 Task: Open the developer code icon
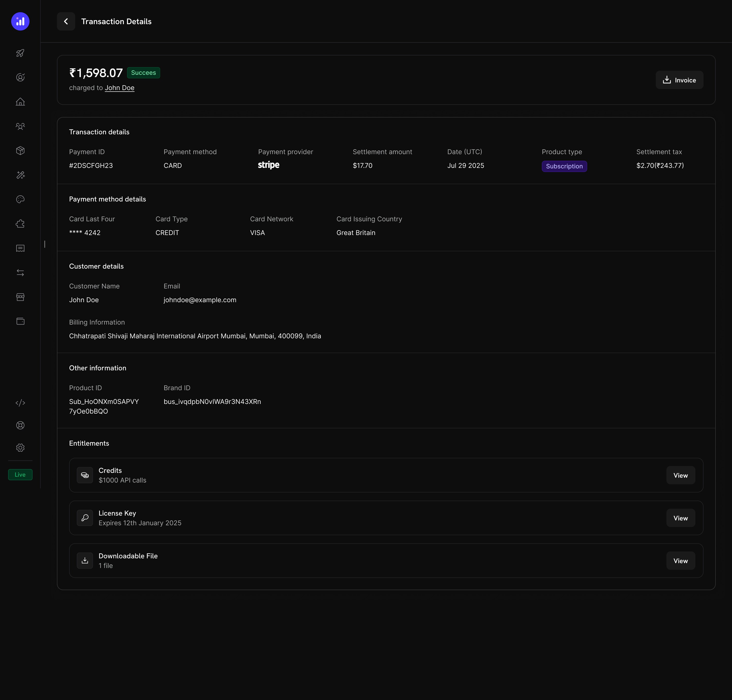20,403
